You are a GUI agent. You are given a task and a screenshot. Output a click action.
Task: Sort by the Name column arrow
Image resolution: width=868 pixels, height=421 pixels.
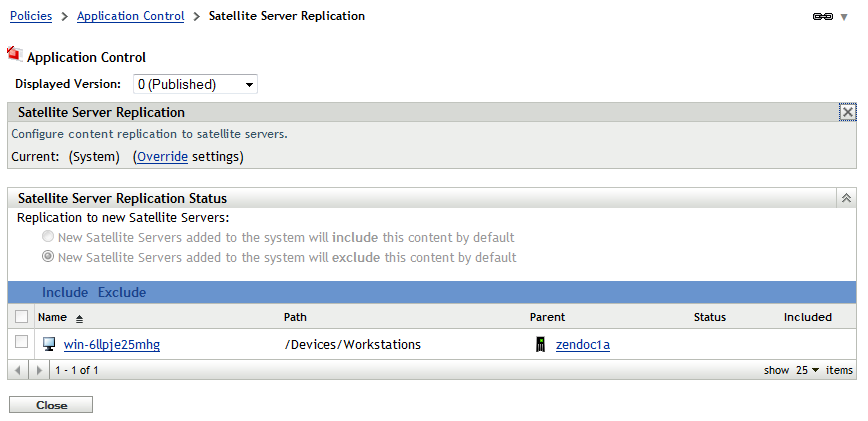click(x=79, y=318)
